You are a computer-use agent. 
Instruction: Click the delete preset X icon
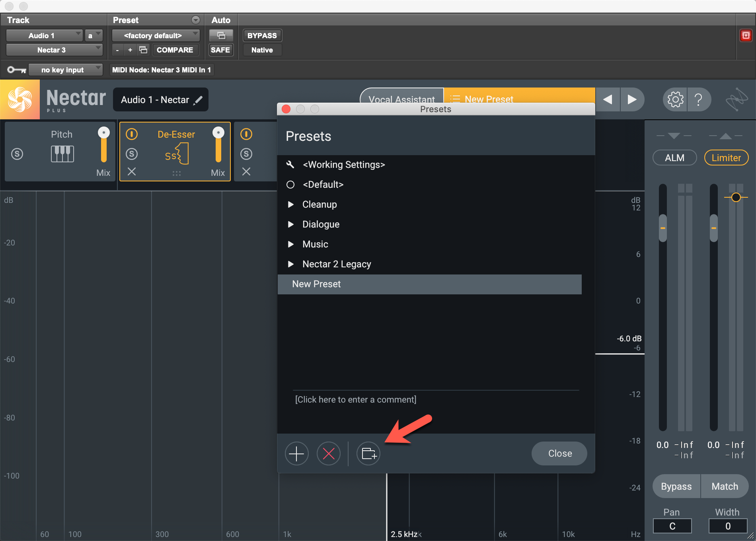point(328,453)
